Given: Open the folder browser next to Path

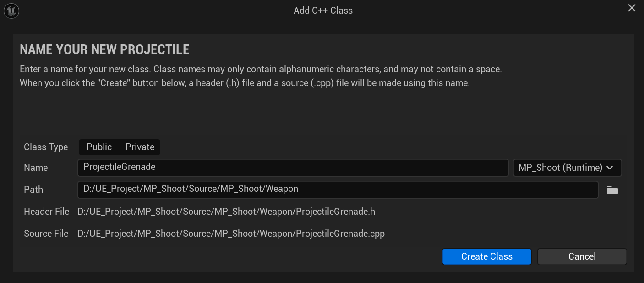Looking at the screenshot, I should point(612,190).
